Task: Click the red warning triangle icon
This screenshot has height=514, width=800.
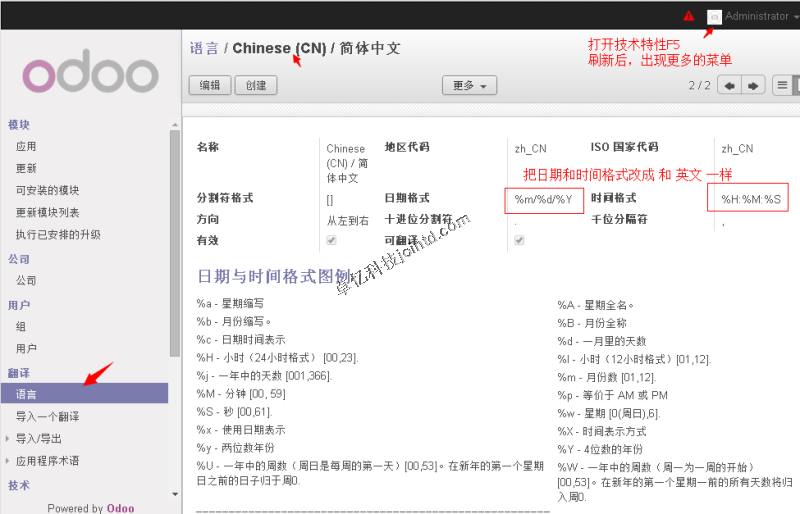Action: pyautogui.click(x=688, y=16)
